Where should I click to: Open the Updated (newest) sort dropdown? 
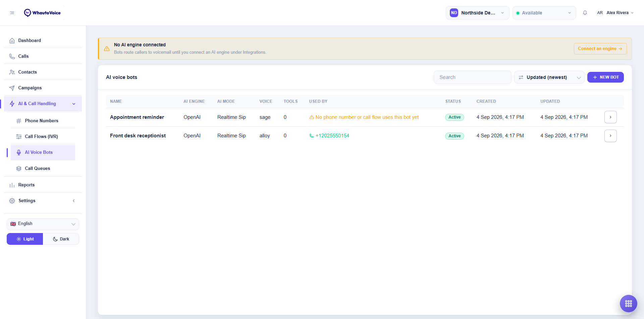[x=549, y=77]
